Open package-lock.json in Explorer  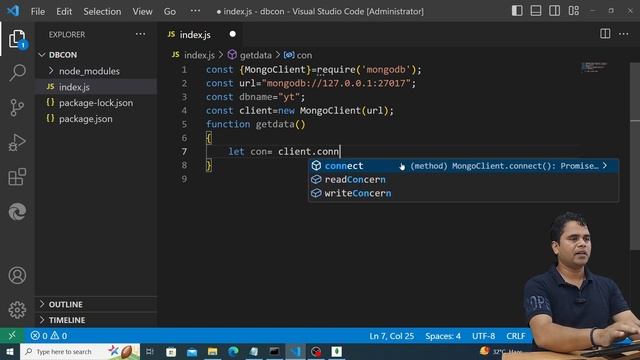point(96,103)
